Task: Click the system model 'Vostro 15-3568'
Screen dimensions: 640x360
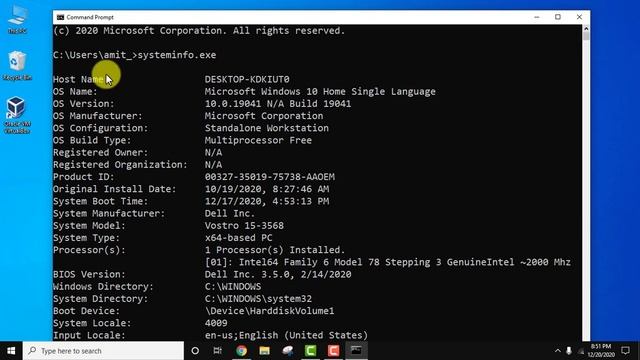Action: [244, 226]
